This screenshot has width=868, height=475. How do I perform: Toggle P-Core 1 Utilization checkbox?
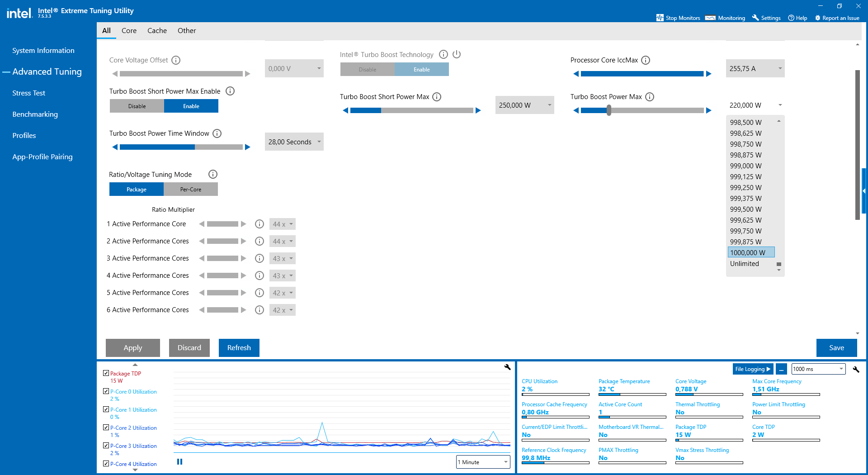[x=106, y=409]
